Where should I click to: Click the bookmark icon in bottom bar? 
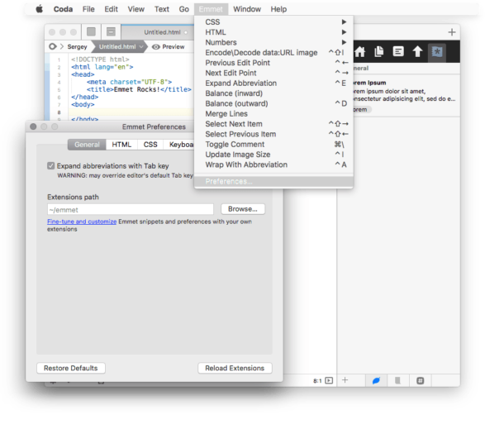point(397,381)
